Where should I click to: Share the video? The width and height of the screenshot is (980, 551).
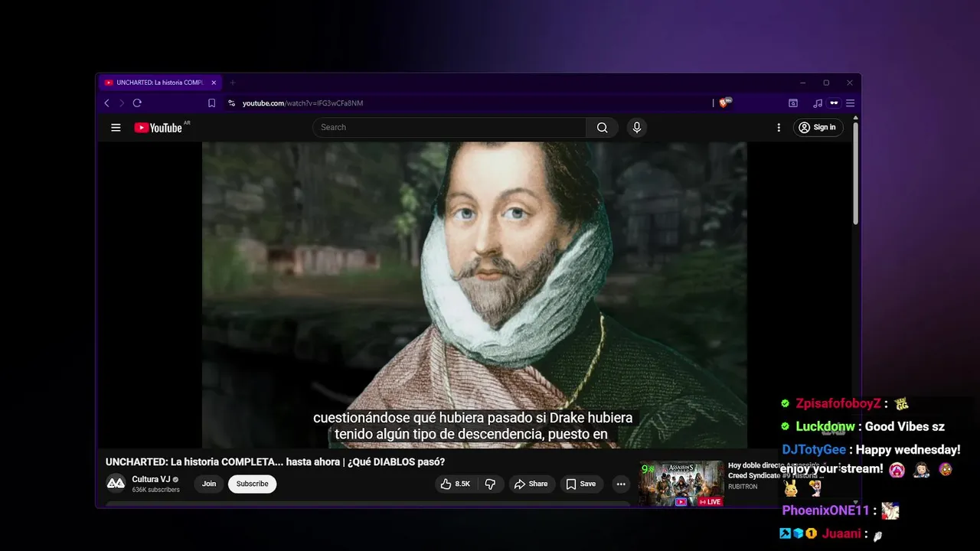[x=531, y=484]
